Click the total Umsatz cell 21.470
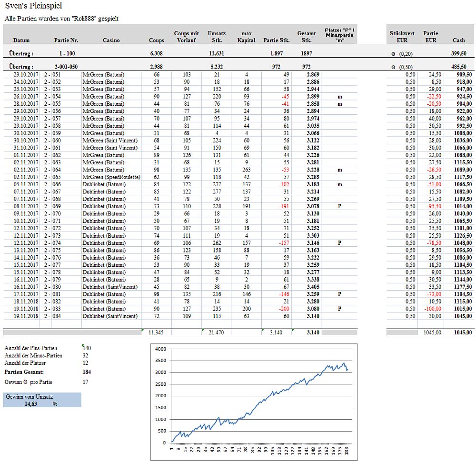Image resolution: width=476 pixels, height=463 pixels. click(216, 332)
